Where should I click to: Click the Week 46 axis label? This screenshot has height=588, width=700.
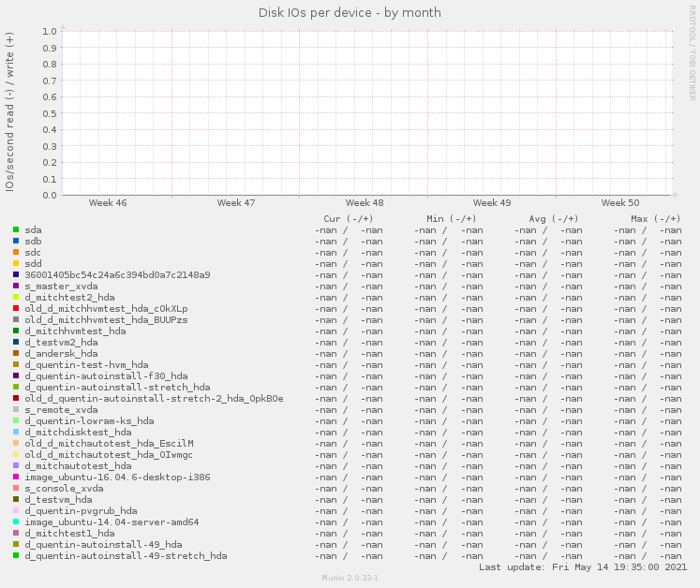click(108, 202)
